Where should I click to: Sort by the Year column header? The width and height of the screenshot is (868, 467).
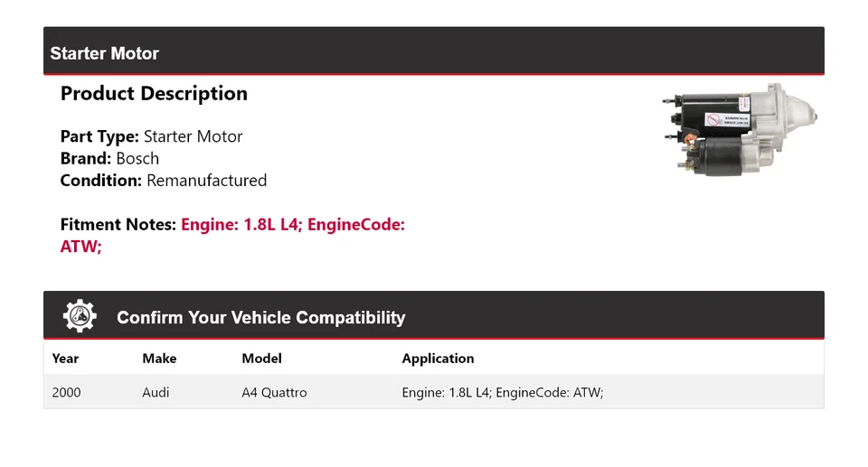coord(65,359)
